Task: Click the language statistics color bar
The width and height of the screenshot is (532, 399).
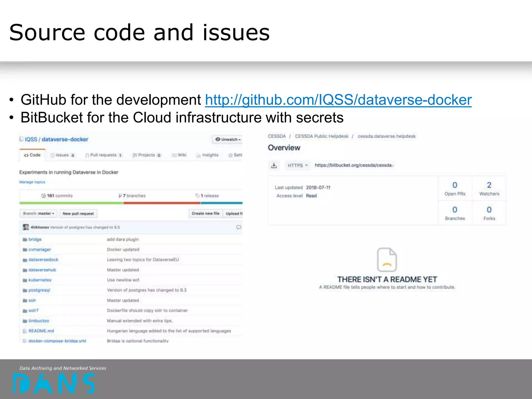Action: [x=131, y=203]
